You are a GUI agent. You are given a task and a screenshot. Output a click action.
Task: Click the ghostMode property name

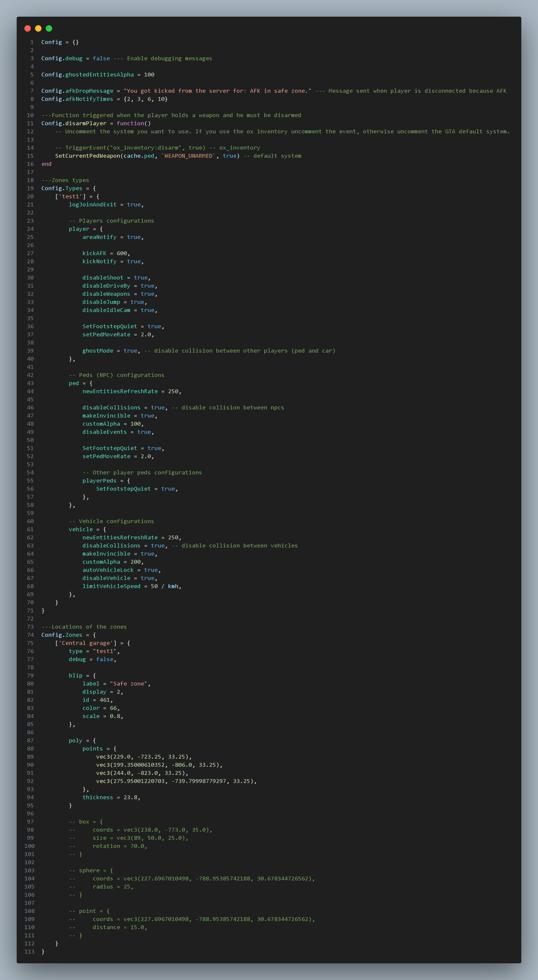[x=98, y=351]
